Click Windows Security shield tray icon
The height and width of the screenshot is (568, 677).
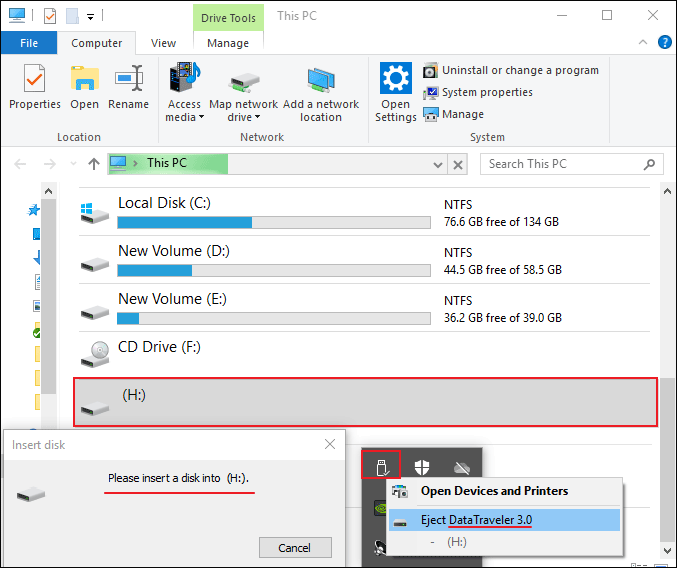click(x=422, y=467)
